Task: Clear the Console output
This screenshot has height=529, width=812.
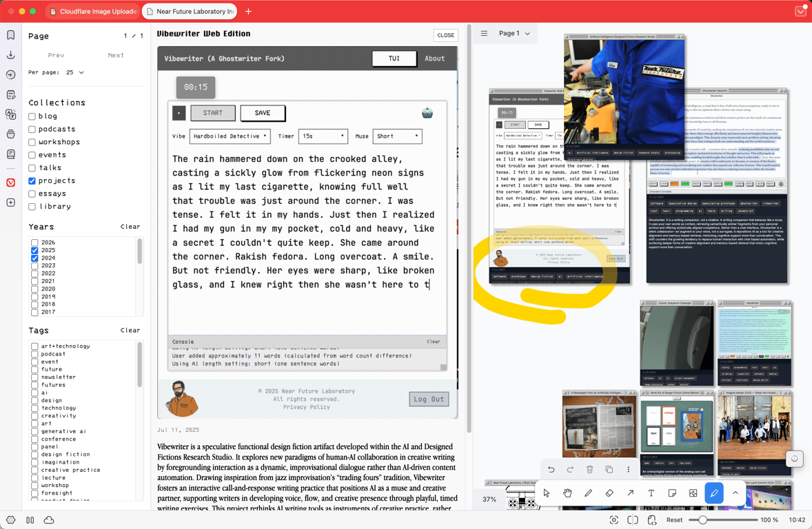Action: click(434, 342)
